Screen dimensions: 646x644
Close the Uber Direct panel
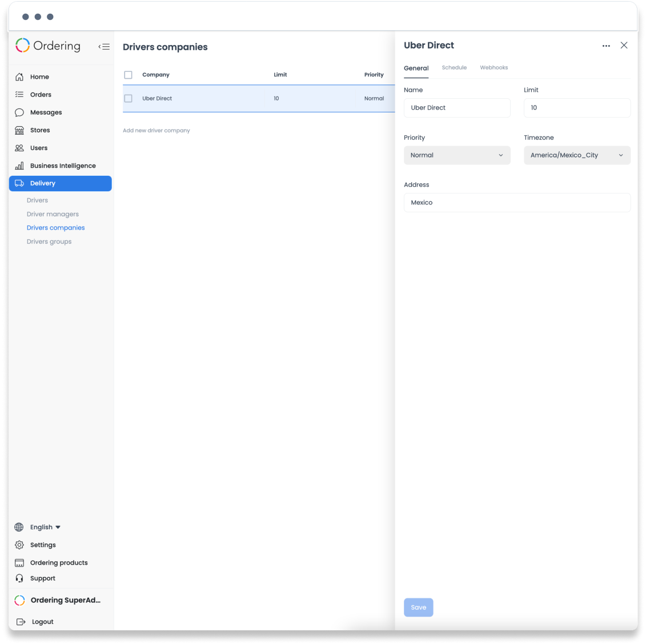(x=624, y=45)
